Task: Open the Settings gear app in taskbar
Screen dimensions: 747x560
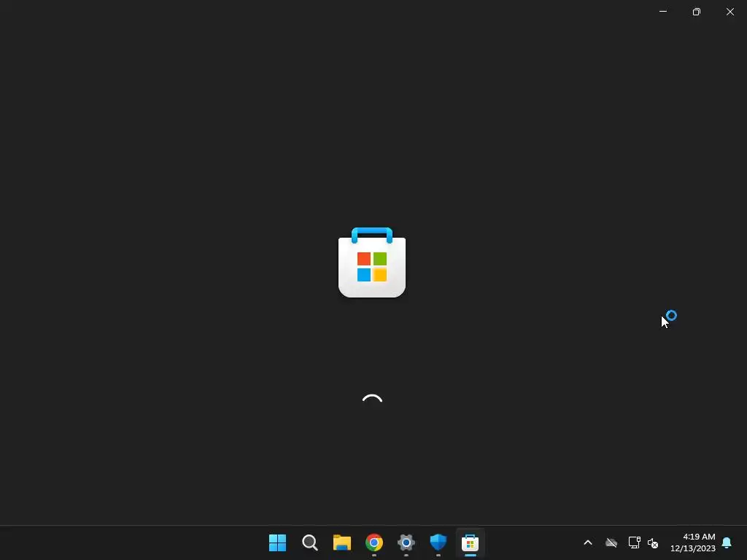Action: point(406,542)
